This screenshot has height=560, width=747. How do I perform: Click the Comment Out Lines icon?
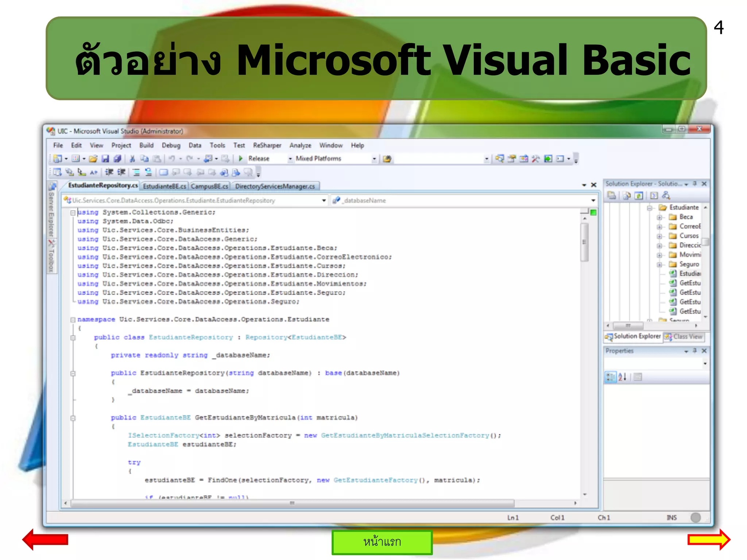click(x=136, y=172)
